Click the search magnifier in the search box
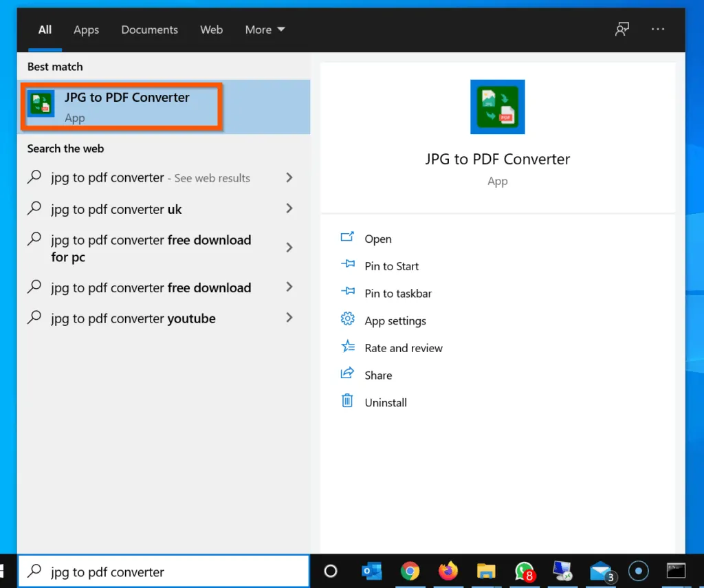 34,571
